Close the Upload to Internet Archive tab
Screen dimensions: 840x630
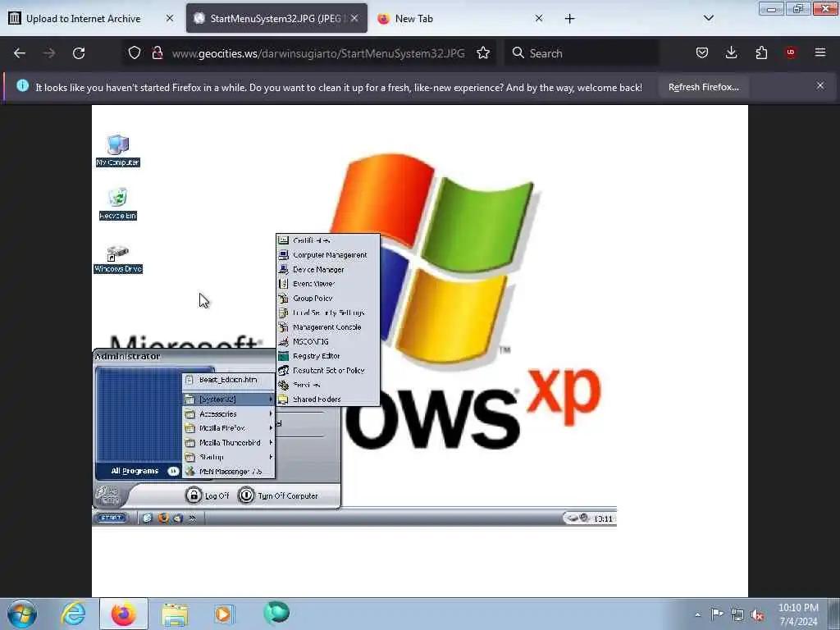pyautogui.click(x=170, y=18)
